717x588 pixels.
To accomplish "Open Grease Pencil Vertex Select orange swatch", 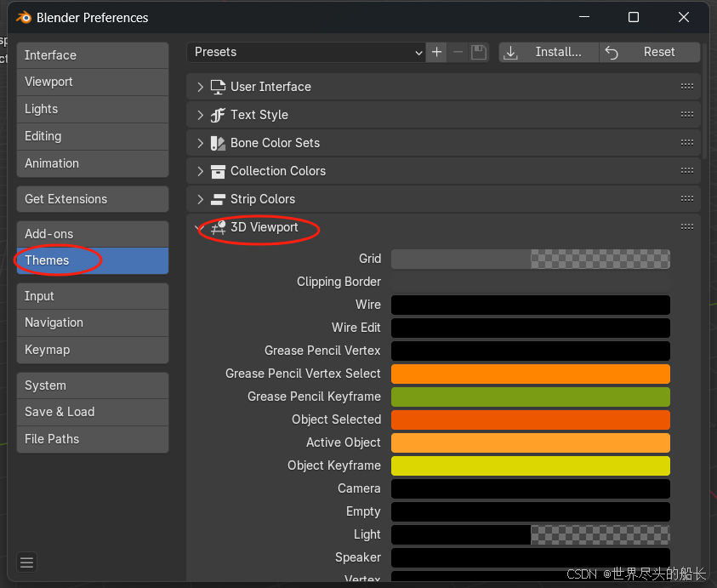I will pyautogui.click(x=531, y=374).
